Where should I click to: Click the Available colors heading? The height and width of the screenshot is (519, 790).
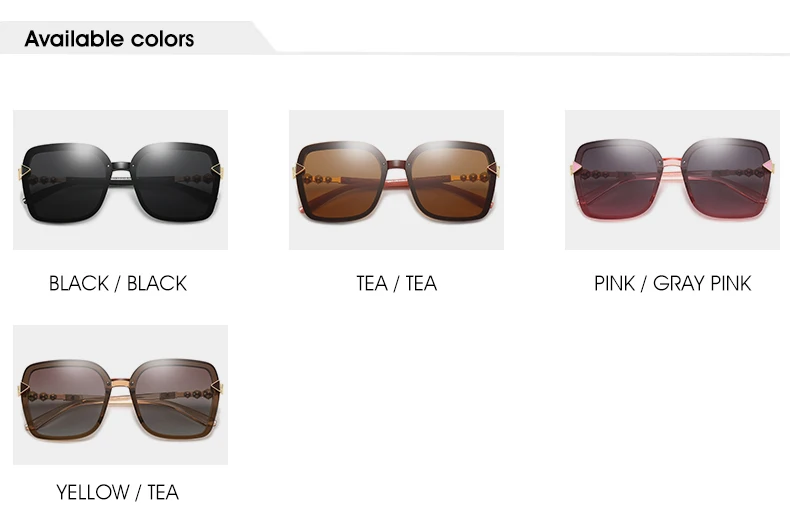(x=109, y=39)
